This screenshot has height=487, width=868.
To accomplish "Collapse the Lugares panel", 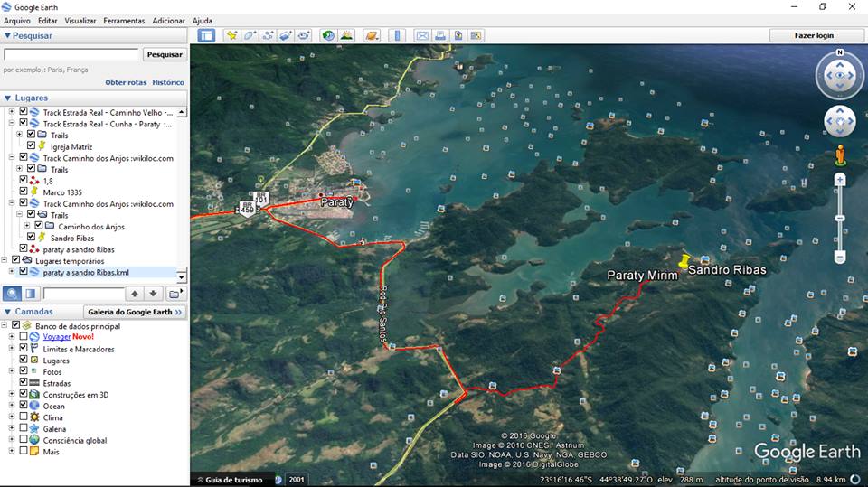I will tap(7, 98).
